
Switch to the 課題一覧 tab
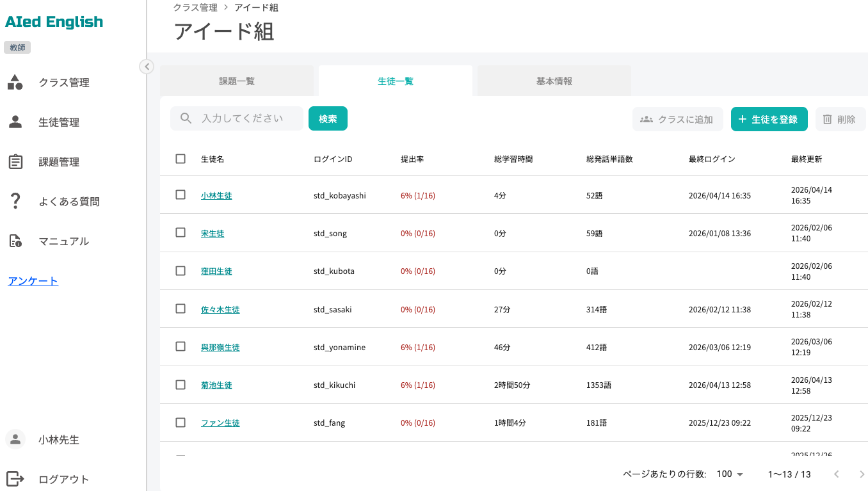(236, 80)
